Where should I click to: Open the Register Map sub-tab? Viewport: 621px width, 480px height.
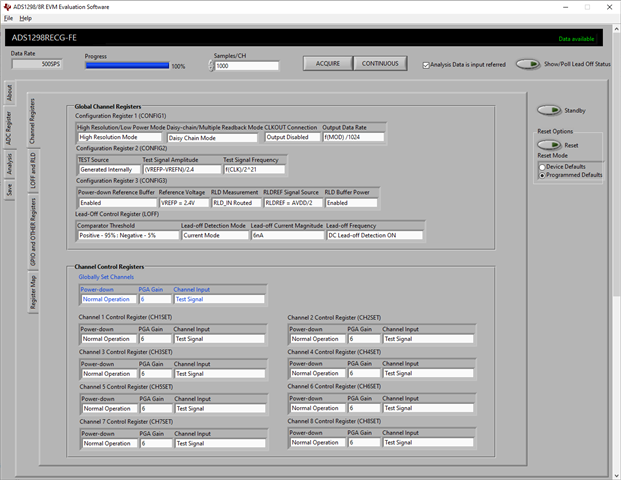click(x=32, y=292)
